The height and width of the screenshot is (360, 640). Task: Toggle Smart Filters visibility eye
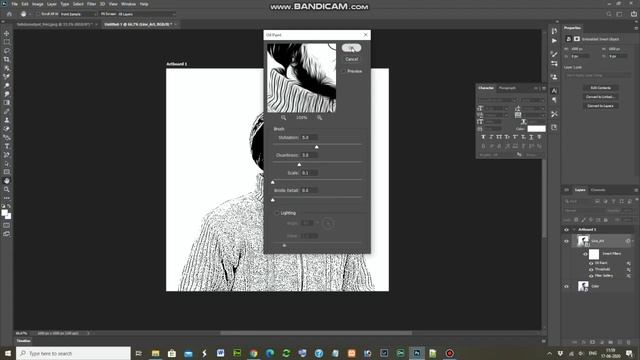click(585, 254)
